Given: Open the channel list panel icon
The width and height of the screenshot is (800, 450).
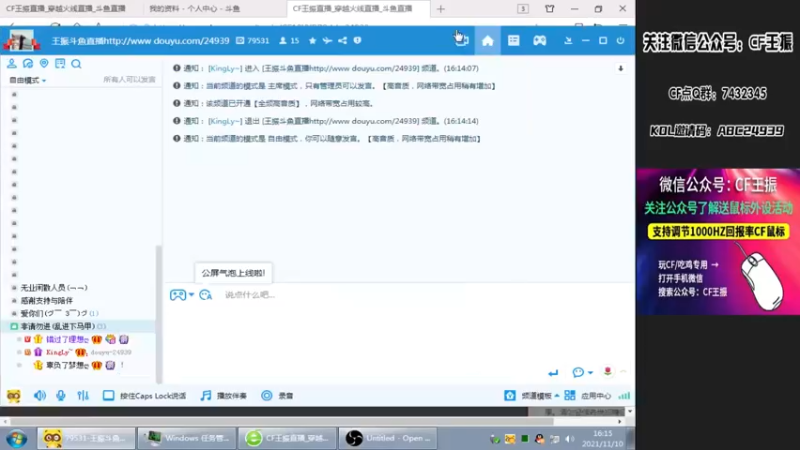Looking at the screenshot, I should tap(513, 41).
